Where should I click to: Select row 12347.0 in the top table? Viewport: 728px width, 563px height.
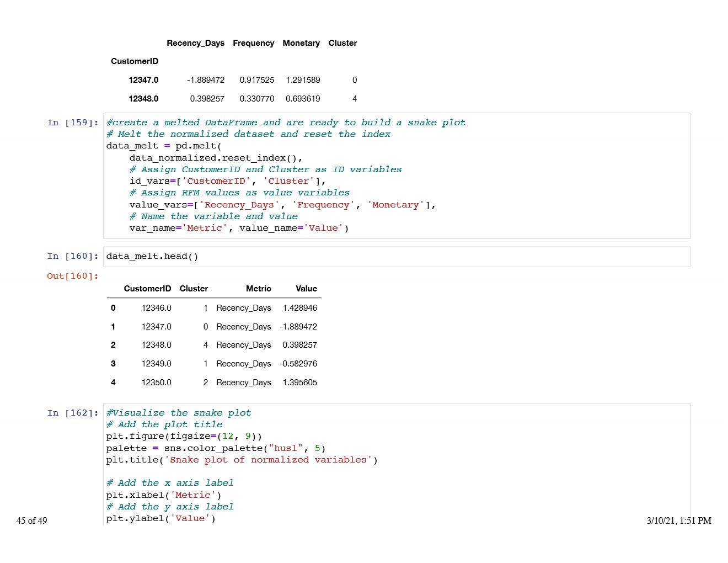click(x=143, y=80)
